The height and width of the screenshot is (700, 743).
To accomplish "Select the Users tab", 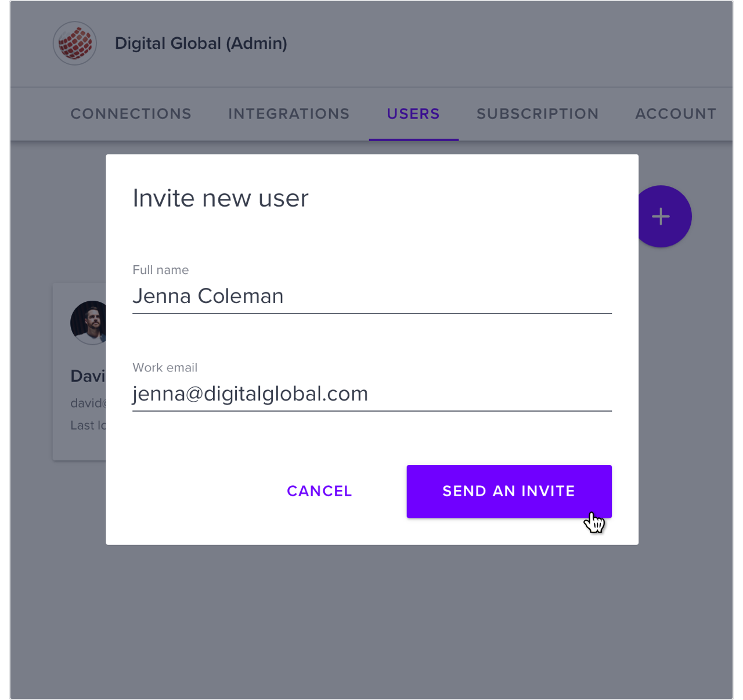I will pyautogui.click(x=413, y=114).
